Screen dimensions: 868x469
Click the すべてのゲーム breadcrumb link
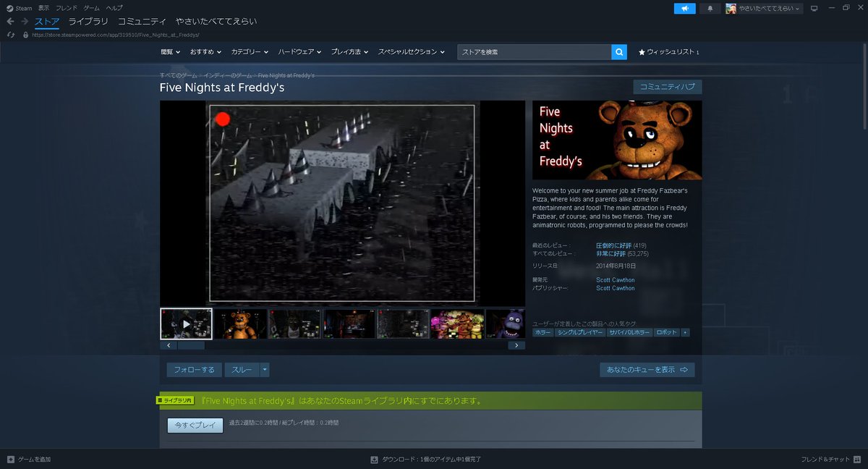click(x=179, y=75)
